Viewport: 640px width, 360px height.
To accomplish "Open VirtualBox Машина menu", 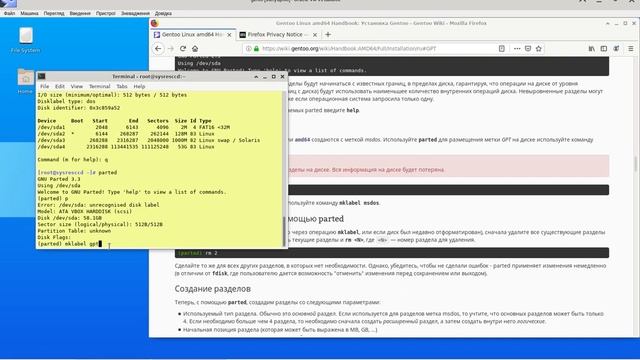I will (29, 13).
